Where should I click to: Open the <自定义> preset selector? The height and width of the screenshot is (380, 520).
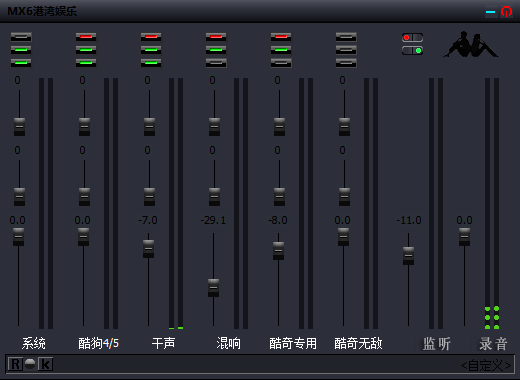pos(486,366)
